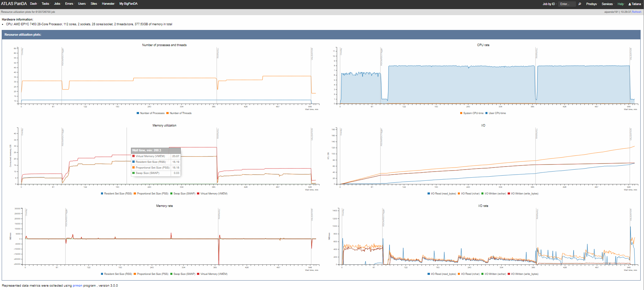
Task: Go to My BigPanDA page
Action: pos(128,4)
